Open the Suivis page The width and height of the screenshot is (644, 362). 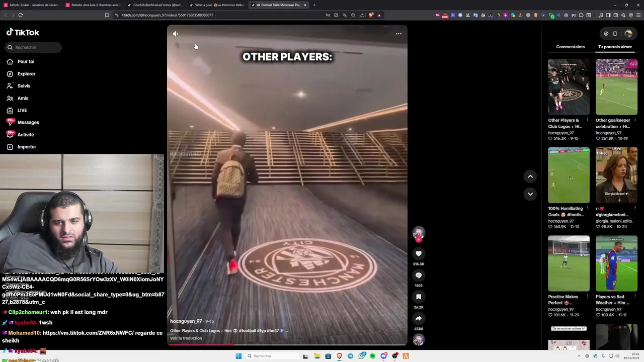(x=19, y=86)
